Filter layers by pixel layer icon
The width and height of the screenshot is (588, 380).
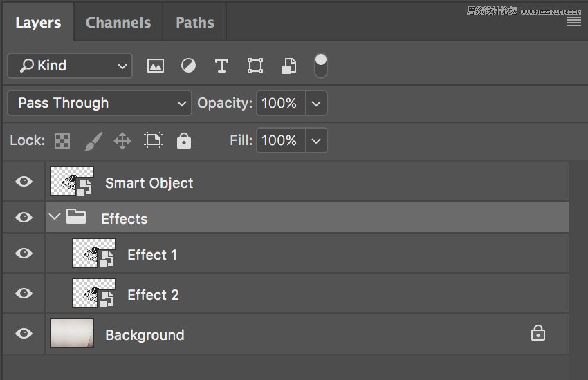pos(156,66)
